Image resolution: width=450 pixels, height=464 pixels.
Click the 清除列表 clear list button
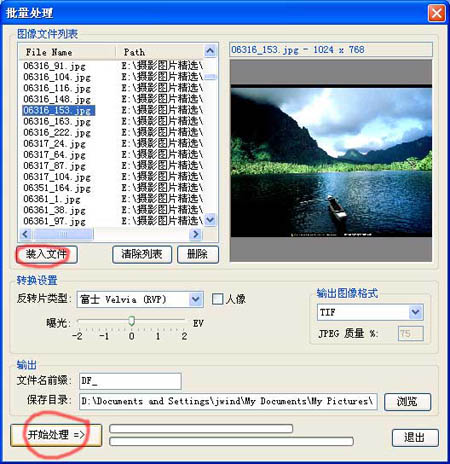[142, 255]
